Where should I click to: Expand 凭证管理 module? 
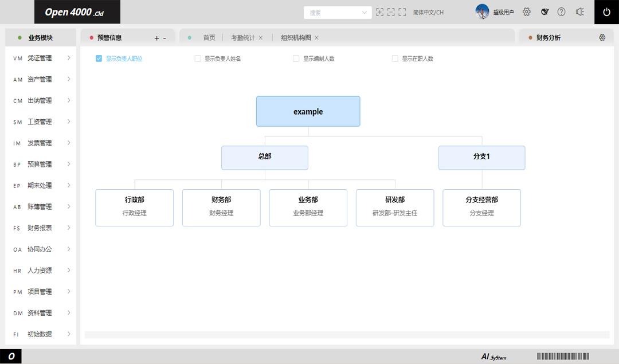(x=41, y=58)
